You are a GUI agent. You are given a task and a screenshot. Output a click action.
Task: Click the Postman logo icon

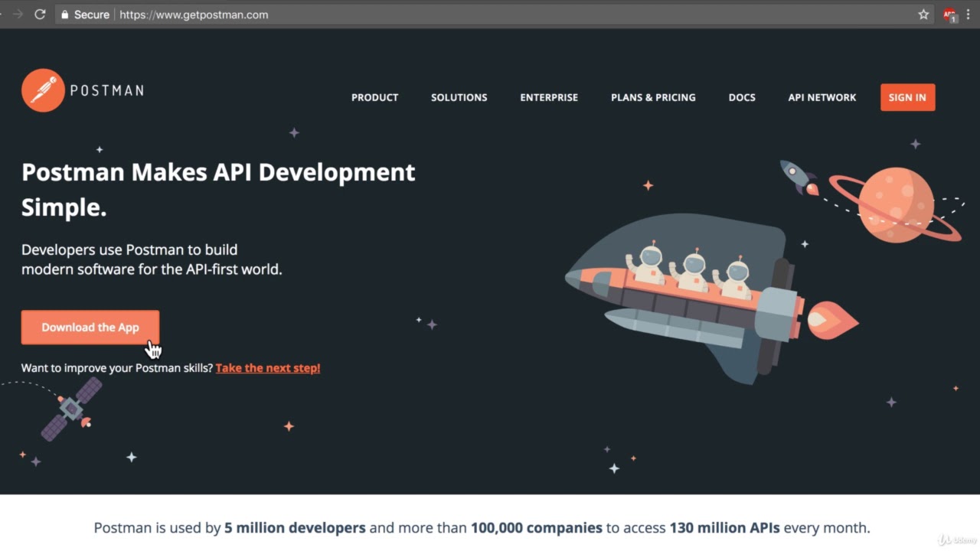(x=43, y=90)
